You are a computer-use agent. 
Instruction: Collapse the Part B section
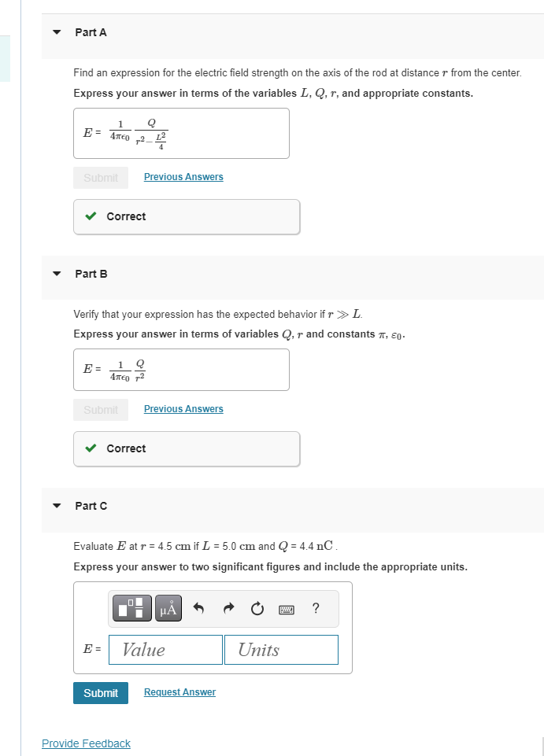56,274
